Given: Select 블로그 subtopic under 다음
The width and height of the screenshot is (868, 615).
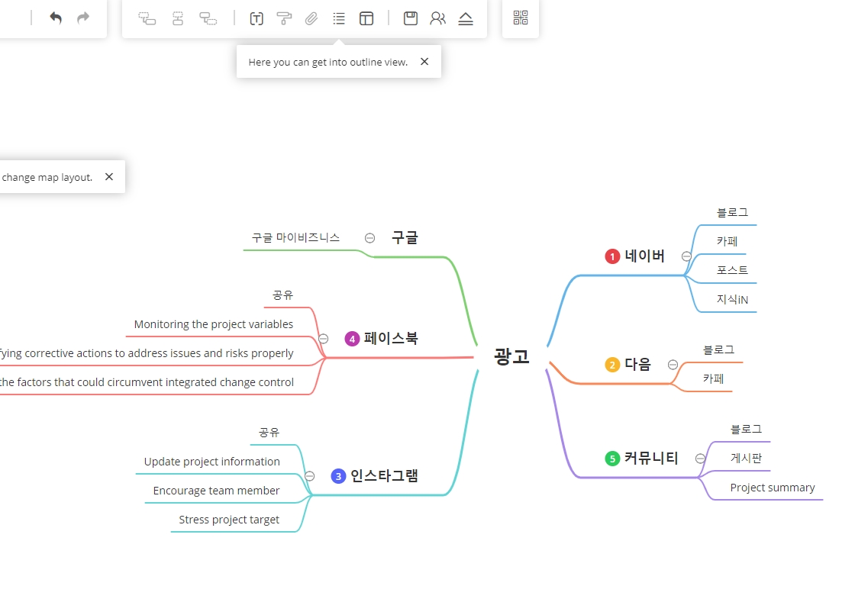Looking at the screenshot, I should (x=718, y=349).
